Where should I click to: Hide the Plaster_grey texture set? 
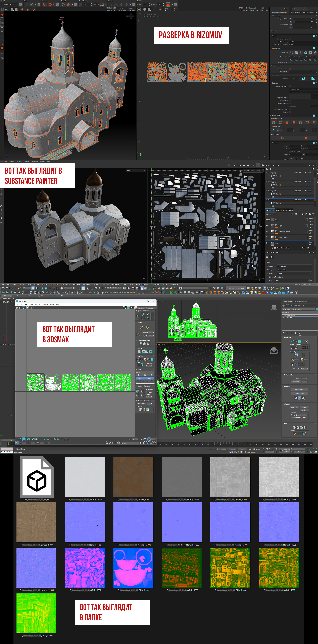(266, 182)
